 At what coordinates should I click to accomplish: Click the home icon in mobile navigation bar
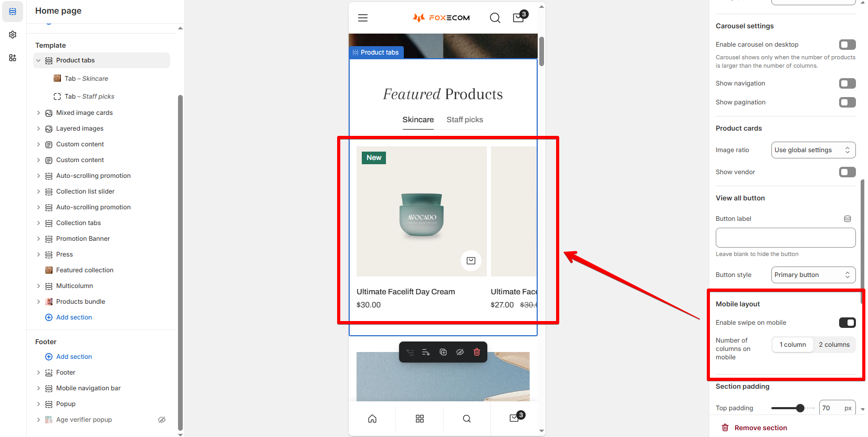click(372, 419)
